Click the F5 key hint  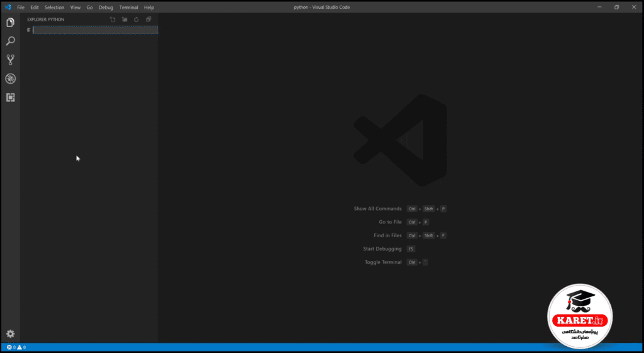pos(411,249)
